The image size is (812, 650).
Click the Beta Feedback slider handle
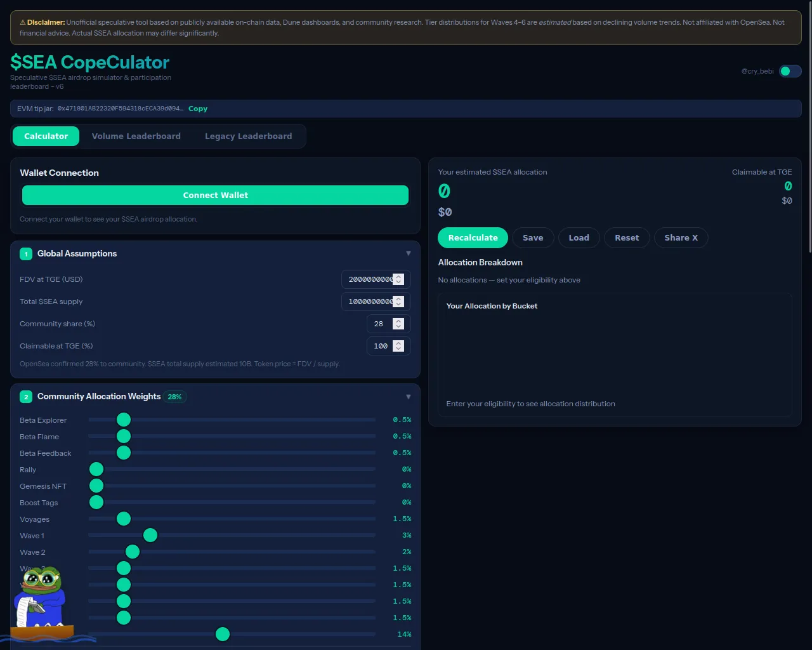click(124, 453)
